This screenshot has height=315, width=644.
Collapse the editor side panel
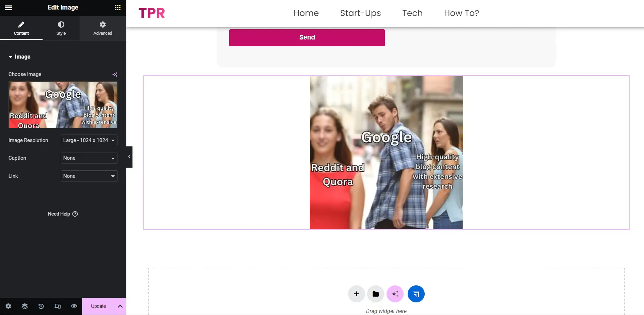pyautogui.click(x=129, y=157)
